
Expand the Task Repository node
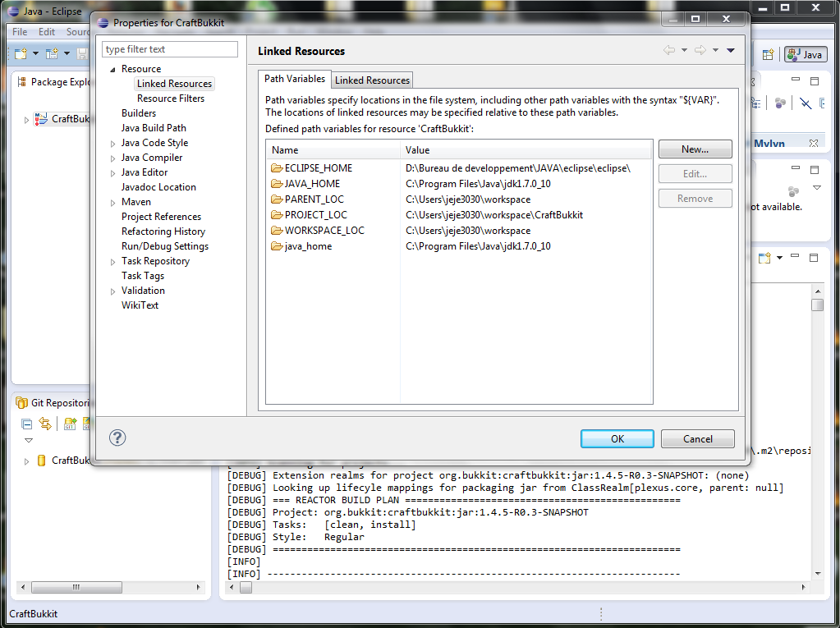coord(113,262)
